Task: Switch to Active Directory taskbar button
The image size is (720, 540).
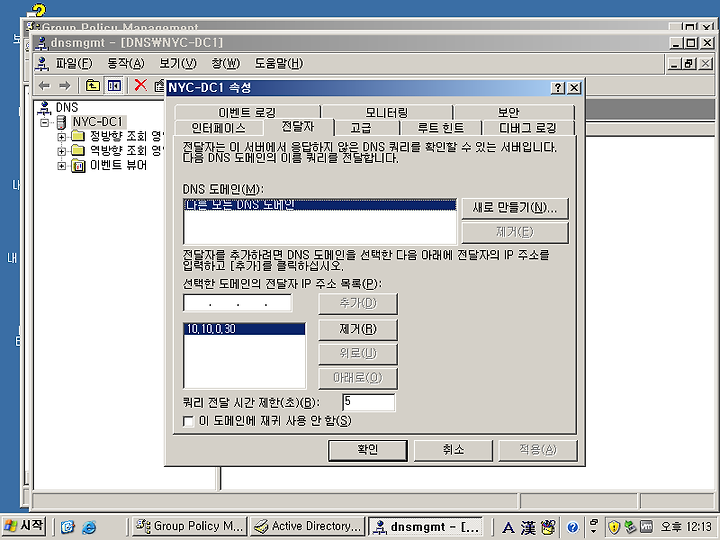Action: coord(307,526)
